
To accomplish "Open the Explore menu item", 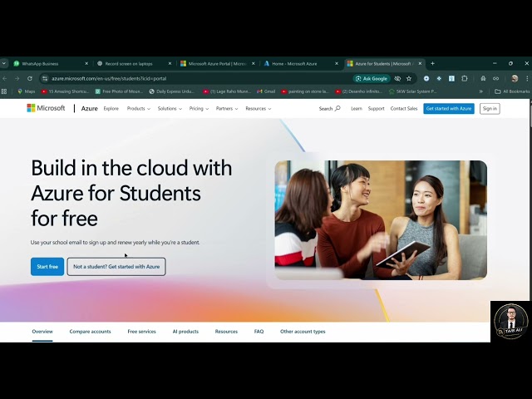I will coord(111,109).
